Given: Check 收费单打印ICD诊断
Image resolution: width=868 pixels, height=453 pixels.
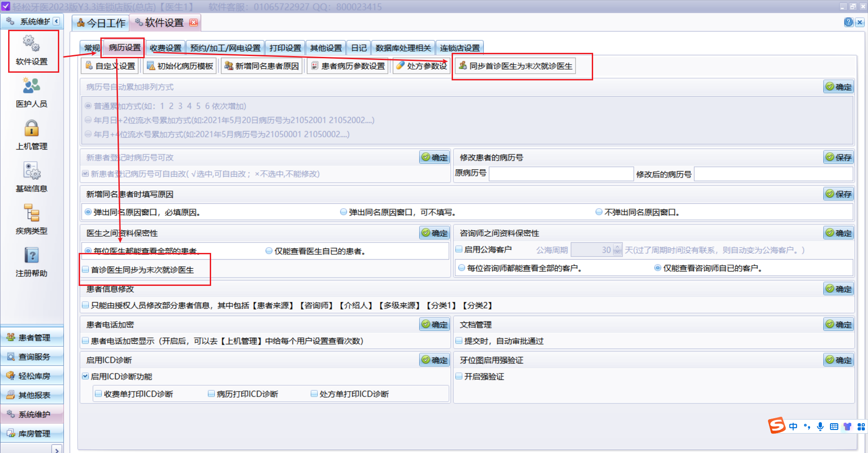Looking at the screenshot, I should [98, 394].
